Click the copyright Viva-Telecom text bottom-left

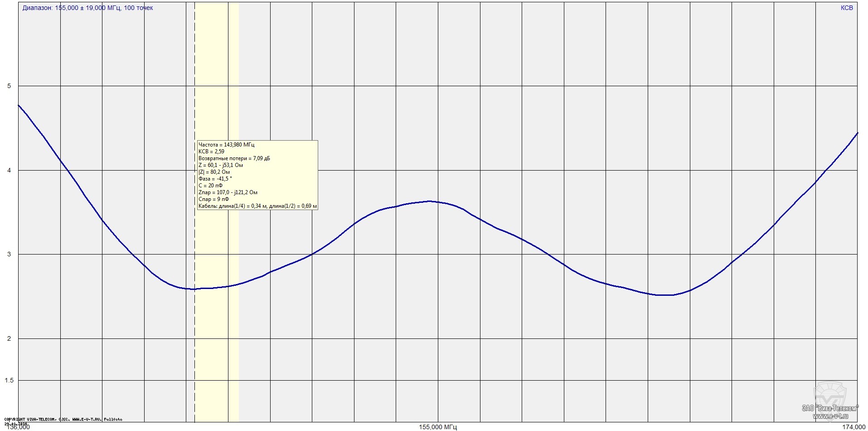(63, 419)
